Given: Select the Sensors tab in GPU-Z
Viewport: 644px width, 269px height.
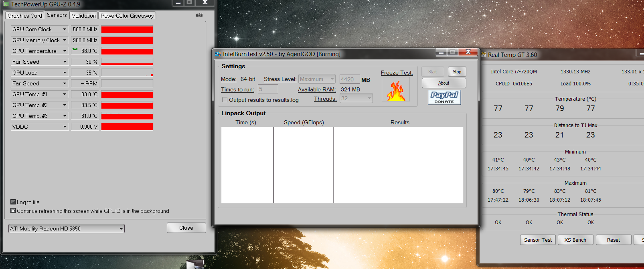Looking at the screenshot, I should 57,15.
